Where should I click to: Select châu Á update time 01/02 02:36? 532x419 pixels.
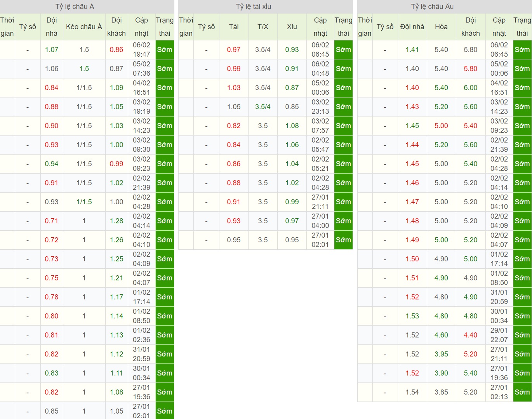141,335
